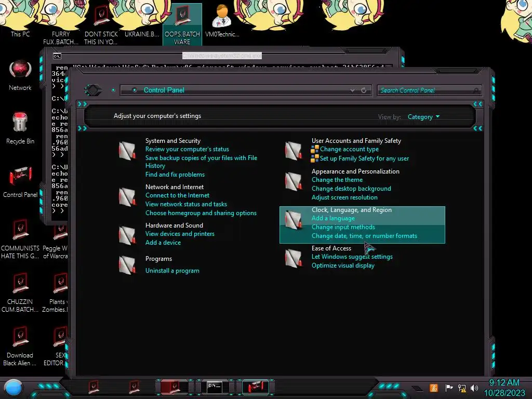Open the Action Center flag tray icon

tap(449, 388)
